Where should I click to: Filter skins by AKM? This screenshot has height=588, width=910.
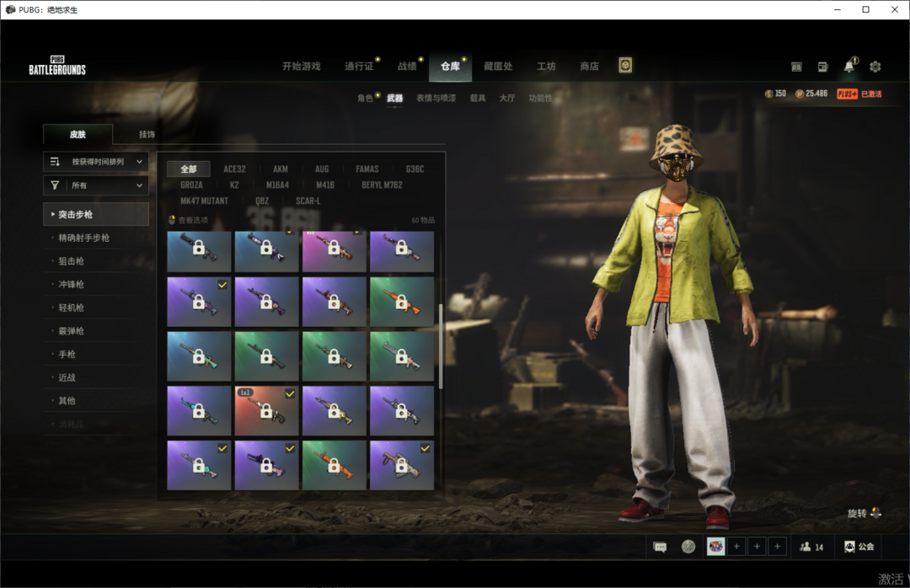tap(281, 169)
